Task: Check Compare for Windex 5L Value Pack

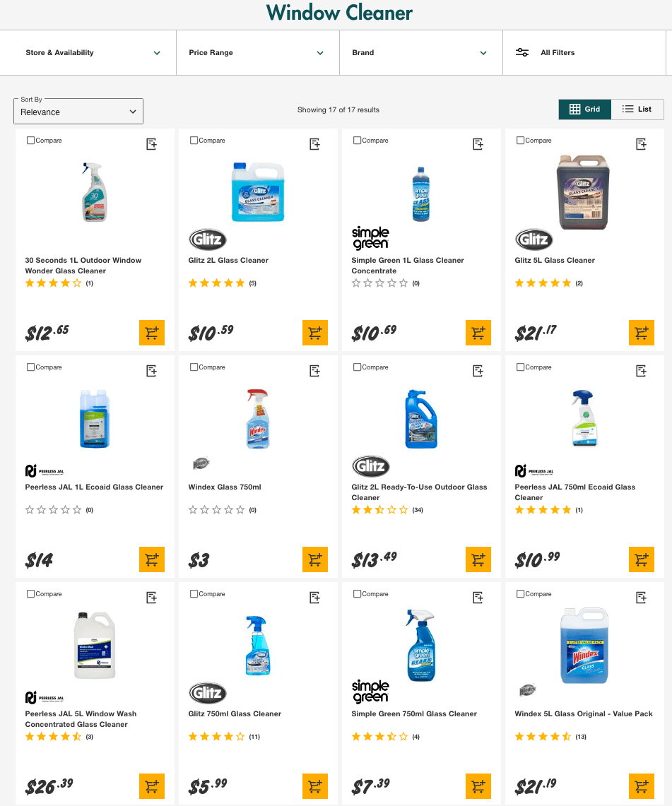Action: click(520, 593)
